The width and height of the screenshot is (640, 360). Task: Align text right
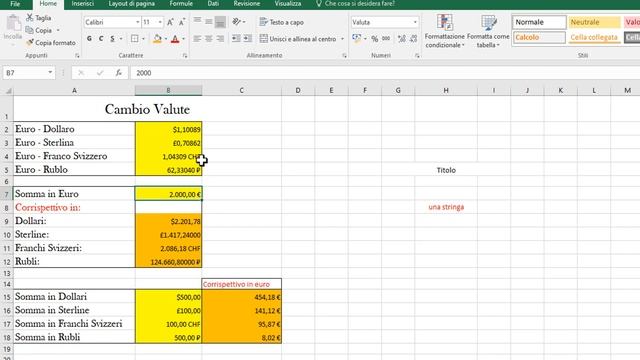coord(220,39)
